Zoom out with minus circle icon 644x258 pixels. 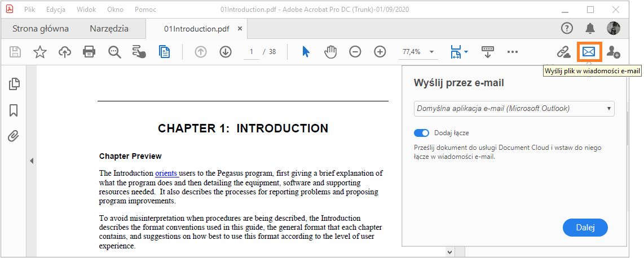point(355,52)
